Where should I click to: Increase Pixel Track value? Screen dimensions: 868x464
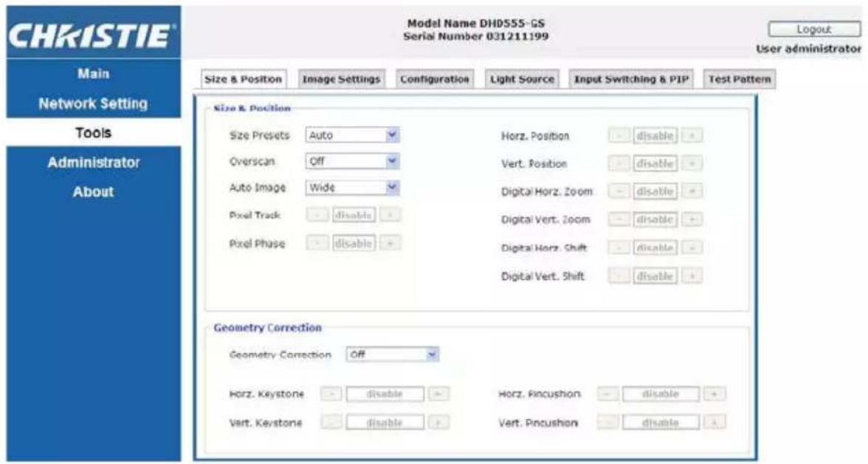[390, 215]
